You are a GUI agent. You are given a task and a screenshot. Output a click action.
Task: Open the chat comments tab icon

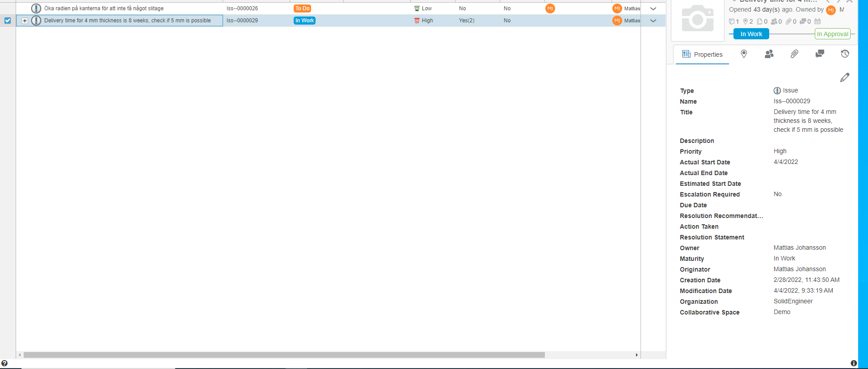819,54
